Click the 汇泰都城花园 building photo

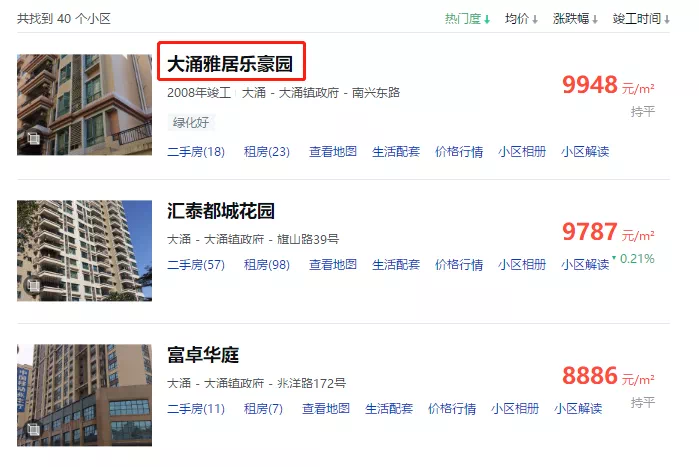[x=84, y=250]
